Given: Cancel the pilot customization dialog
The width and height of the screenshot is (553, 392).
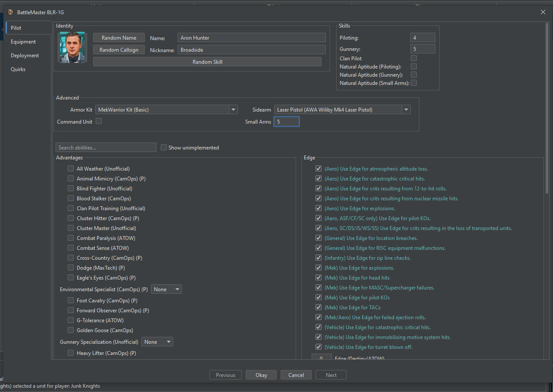Looking at the screenshot, I should click(x=296, y=375).
